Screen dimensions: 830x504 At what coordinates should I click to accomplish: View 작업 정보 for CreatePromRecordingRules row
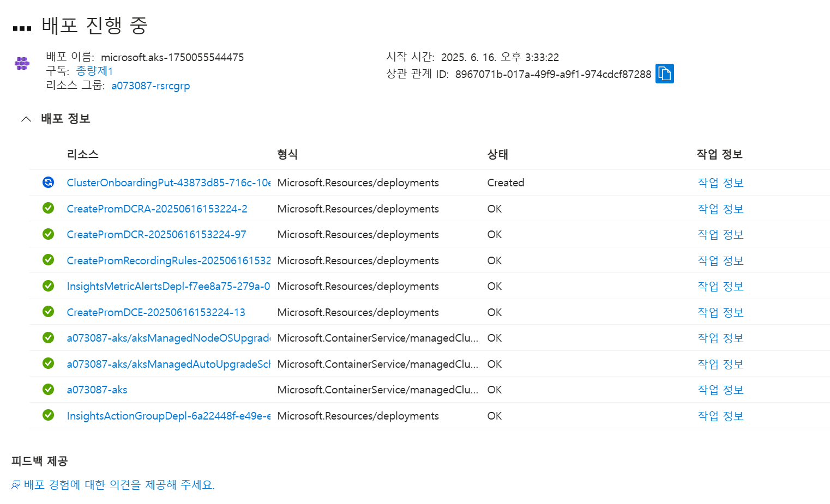720,260
